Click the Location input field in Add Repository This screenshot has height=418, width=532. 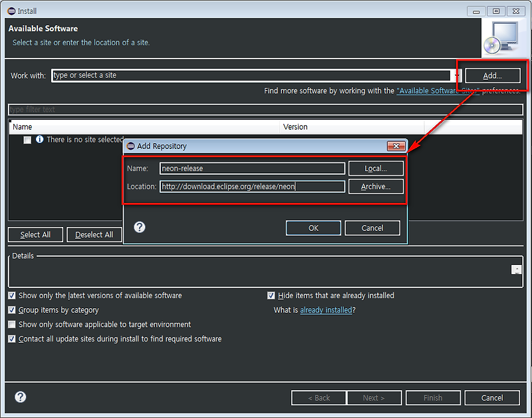coord(253,186)
